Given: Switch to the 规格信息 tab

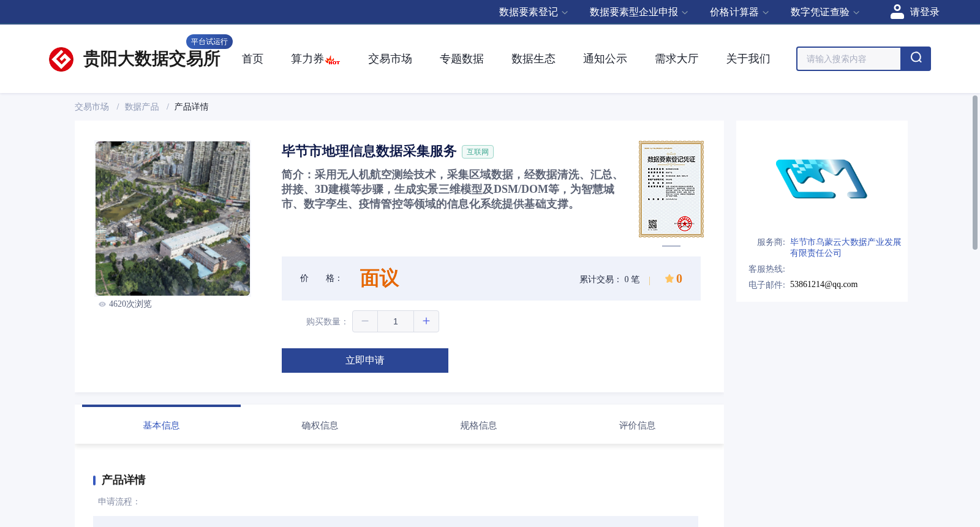Looking at the screenshot, I should pyautogui.click(x=478, y=425).
